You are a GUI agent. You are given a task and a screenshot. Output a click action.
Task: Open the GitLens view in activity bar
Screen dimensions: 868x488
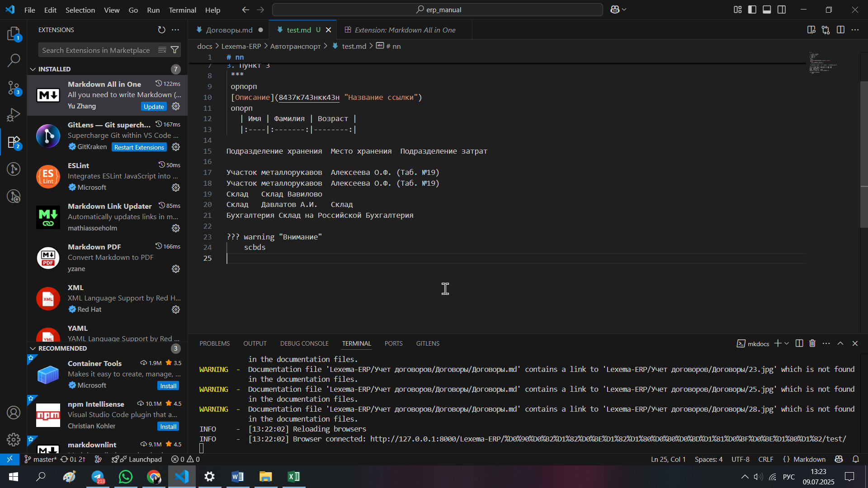(14, 169)
